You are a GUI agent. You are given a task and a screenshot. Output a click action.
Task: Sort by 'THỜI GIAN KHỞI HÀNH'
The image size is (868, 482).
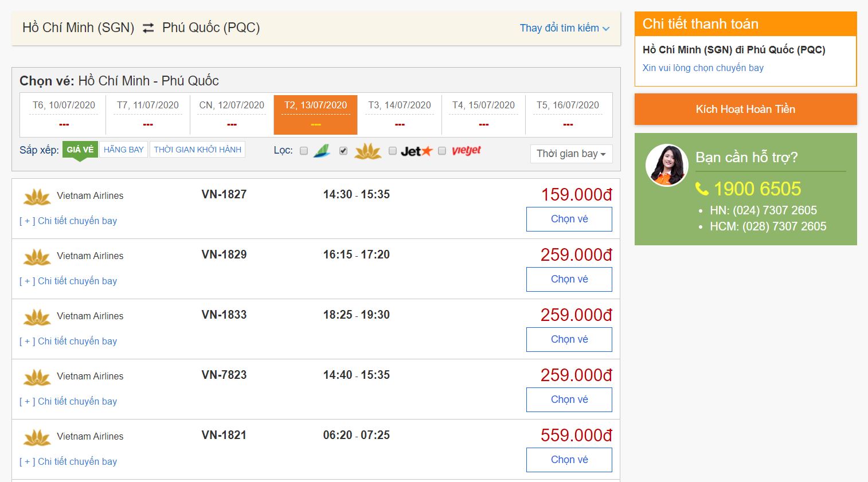pyautogui.click(x=198, y=150)
